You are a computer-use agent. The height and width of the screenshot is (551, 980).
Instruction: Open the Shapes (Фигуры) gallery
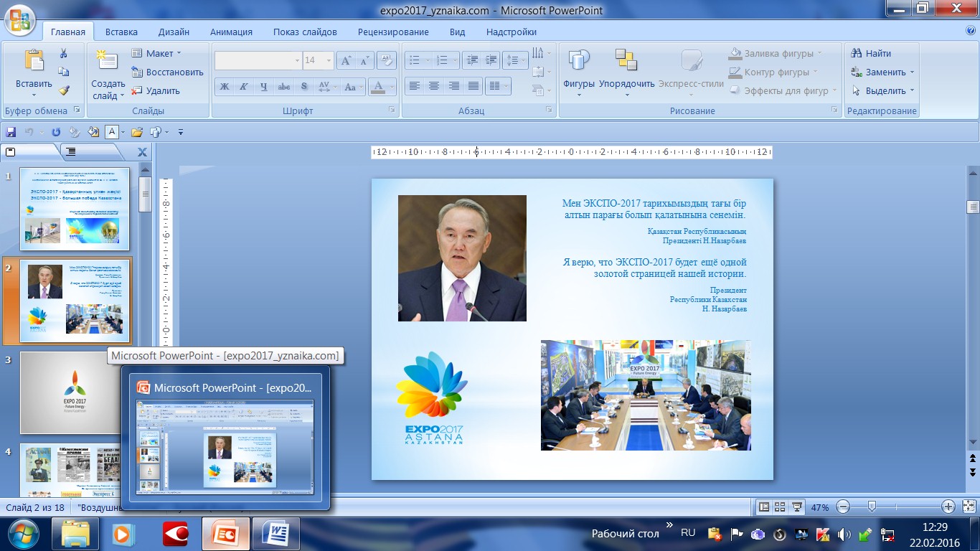tap(578, 72)
